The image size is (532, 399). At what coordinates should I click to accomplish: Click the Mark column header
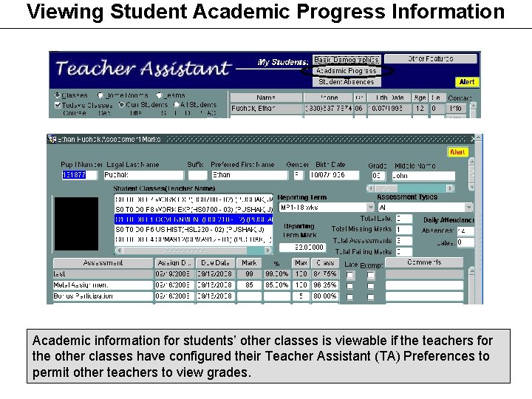click(x=249, y=263)
